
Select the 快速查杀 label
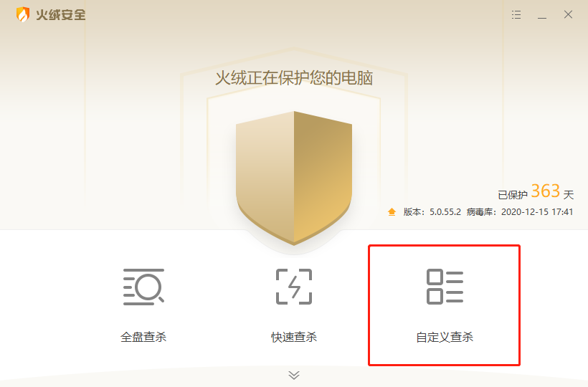click(x=294, y=337)
